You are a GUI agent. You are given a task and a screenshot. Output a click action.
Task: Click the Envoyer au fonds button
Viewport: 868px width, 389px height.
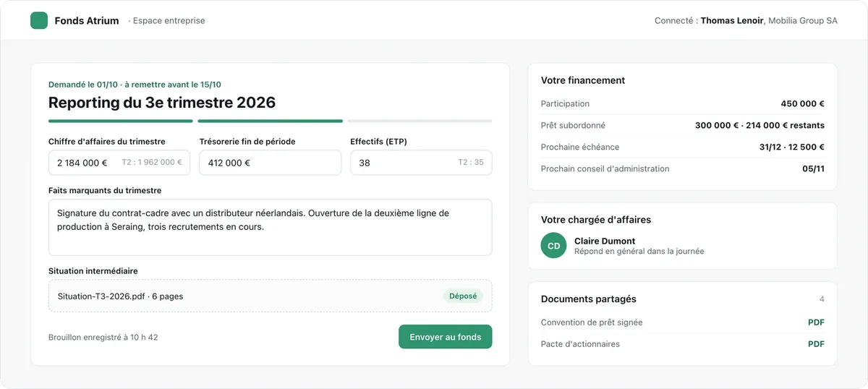pos(446,337)
